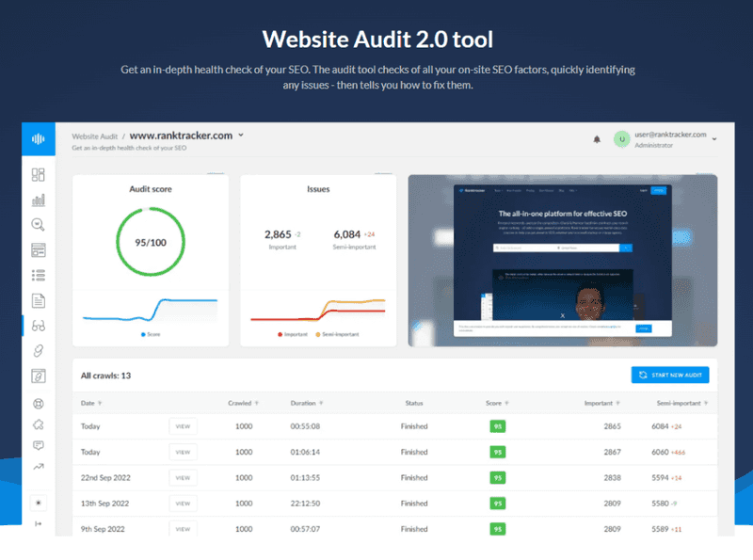Screen dimensions: 753x560
Task: Sort crawls by Duration column
Action: point(307,403)
